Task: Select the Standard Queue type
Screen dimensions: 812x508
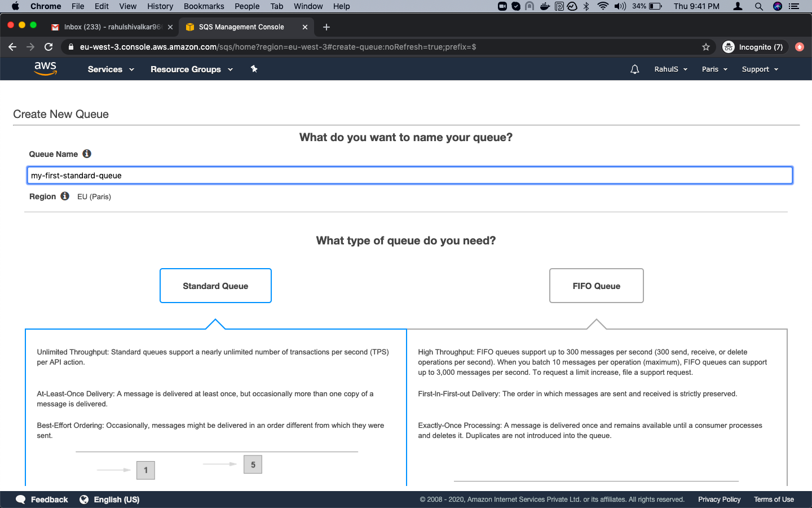Action: coord(215,286)
